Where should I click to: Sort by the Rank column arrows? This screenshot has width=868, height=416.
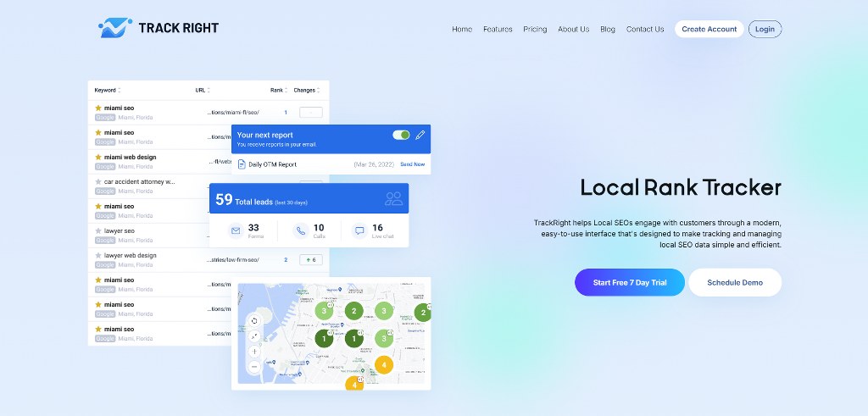pos(287,90)
